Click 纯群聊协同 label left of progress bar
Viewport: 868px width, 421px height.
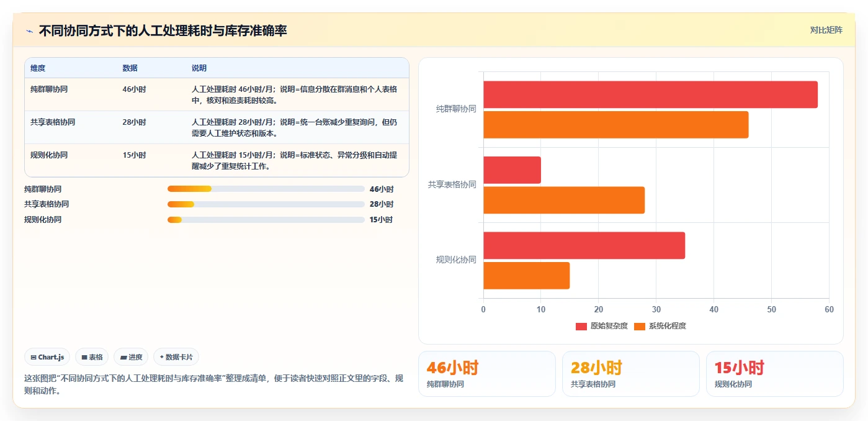pyautogui.click(x=43, y=189)
